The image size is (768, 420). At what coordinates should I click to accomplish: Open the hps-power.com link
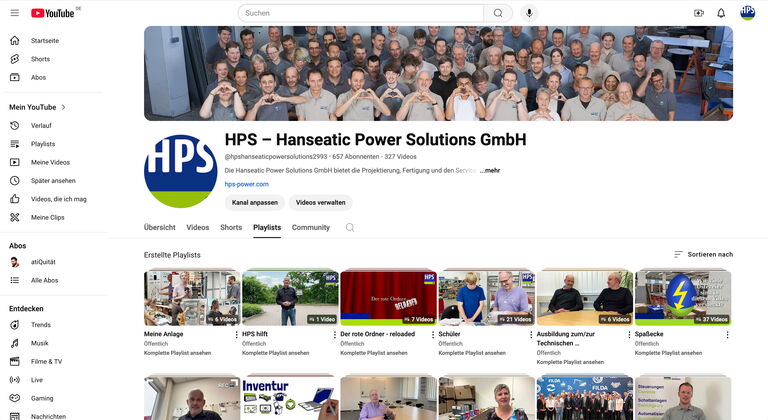[246, 184]
